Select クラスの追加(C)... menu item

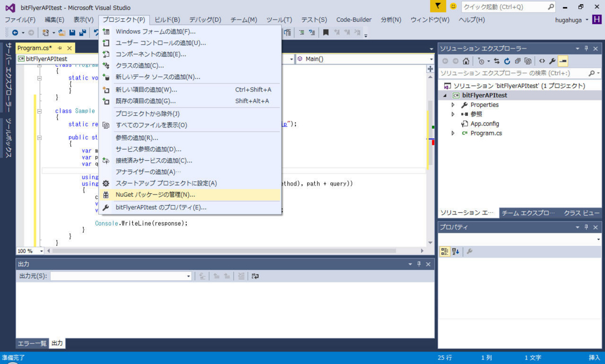point(190,66)
